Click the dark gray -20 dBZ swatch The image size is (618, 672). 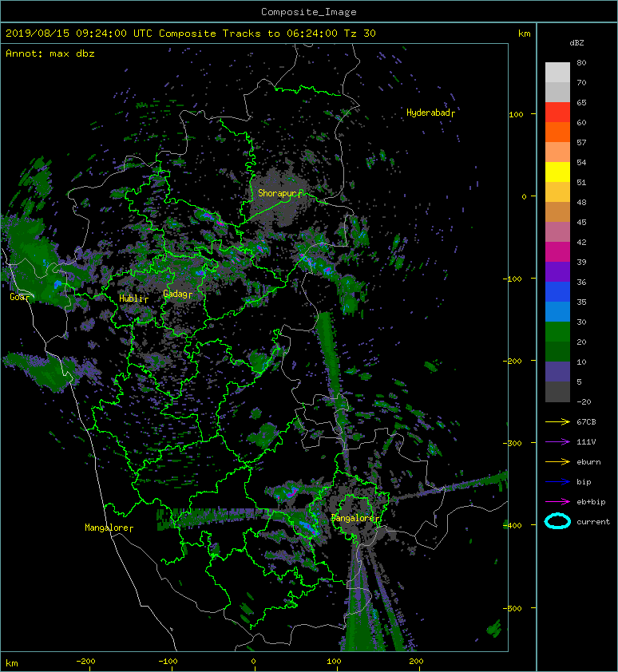[557, 392]
